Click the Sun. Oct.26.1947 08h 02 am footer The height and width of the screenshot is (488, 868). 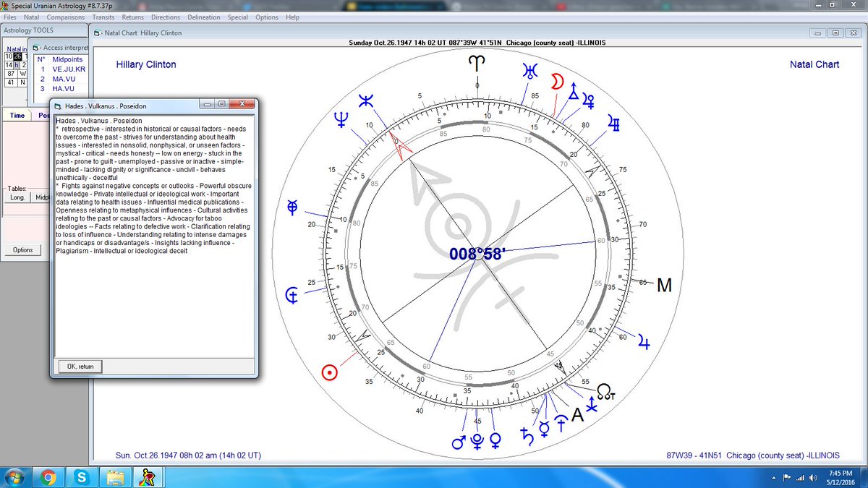[188, 455]
